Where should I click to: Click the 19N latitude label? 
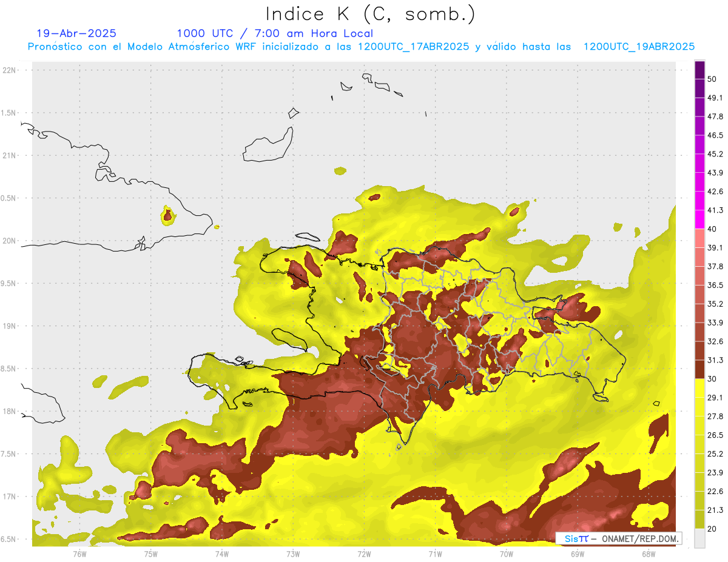coord(10,326)
